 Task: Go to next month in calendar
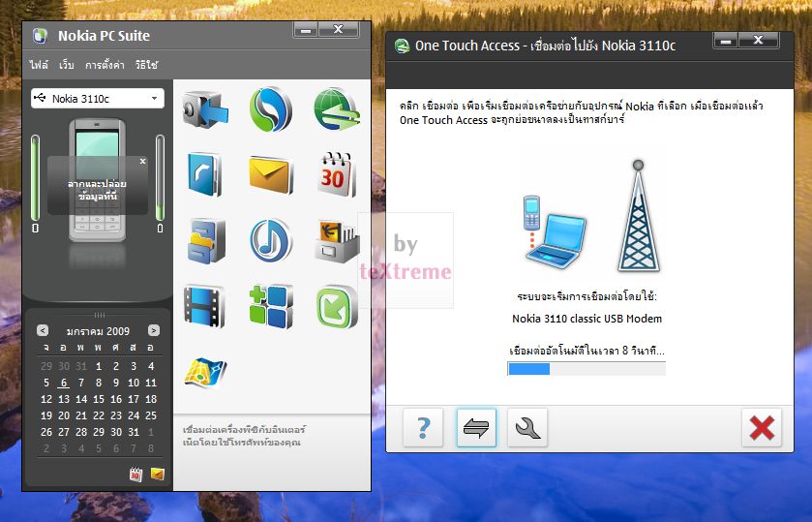tap(153, 330)
